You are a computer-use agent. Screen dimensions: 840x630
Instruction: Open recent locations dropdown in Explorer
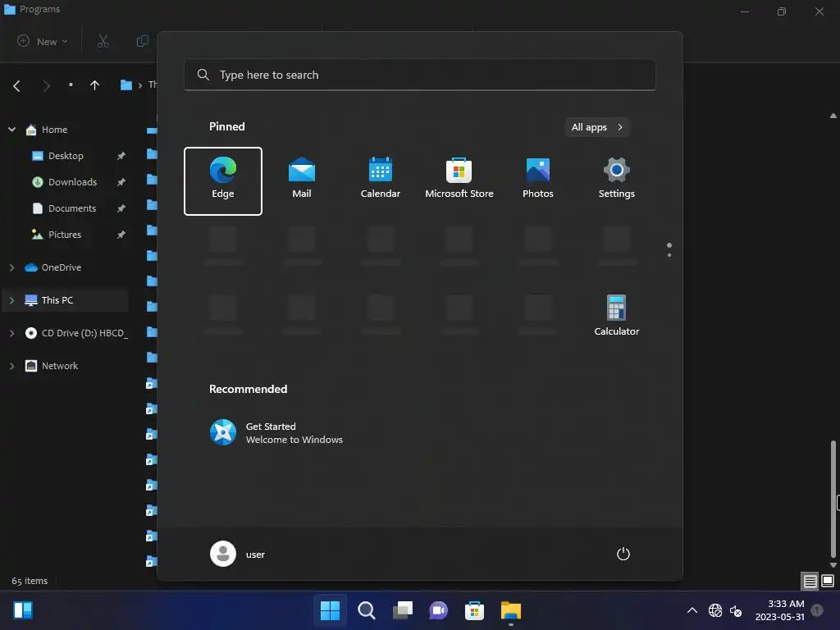pyautogui.click(x=71, y=84)
